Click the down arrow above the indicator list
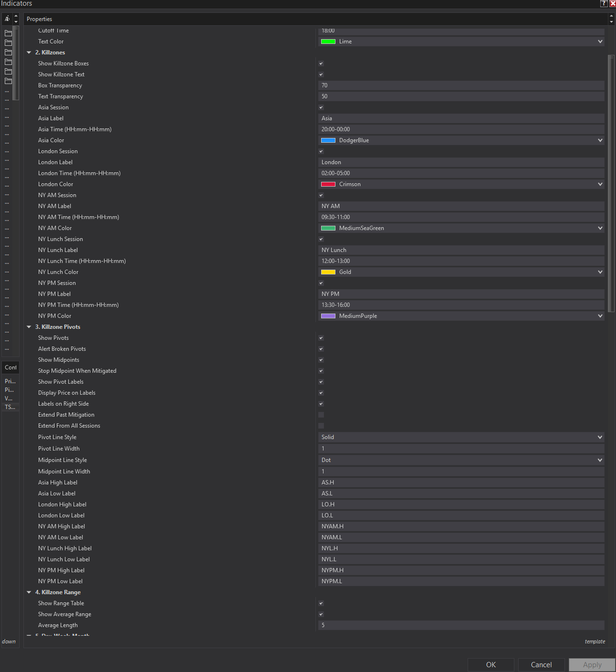 coord(16,22)
